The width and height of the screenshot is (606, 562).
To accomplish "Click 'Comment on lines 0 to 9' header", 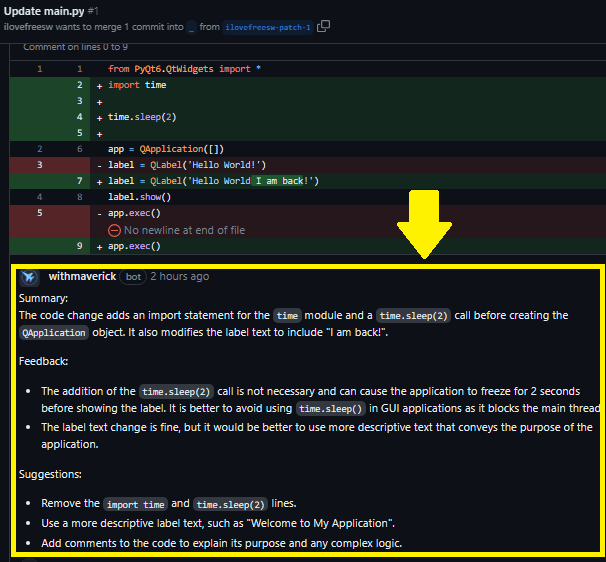I will point(75,47).
